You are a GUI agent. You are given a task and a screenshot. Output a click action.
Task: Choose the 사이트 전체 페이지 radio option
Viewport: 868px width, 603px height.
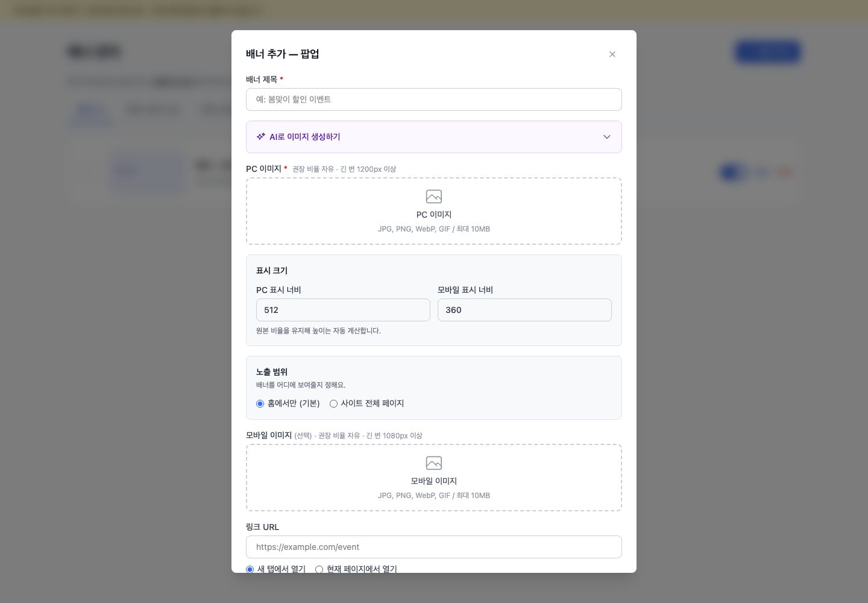[x=333, y=404]
